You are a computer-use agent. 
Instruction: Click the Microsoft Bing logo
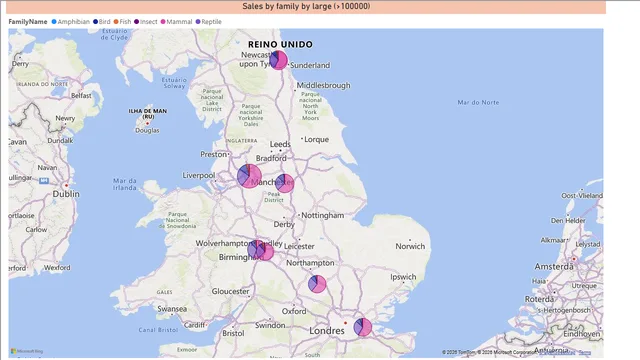27,351
